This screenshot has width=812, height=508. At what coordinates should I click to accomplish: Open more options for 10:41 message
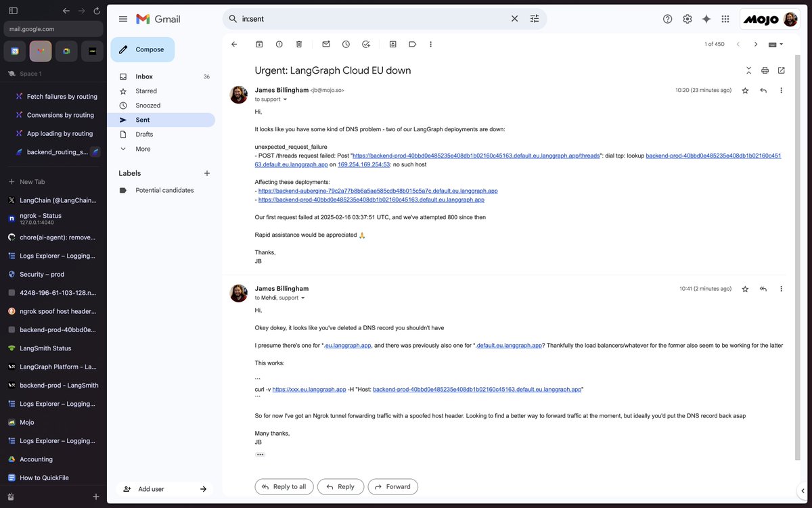tap(781, 289)
